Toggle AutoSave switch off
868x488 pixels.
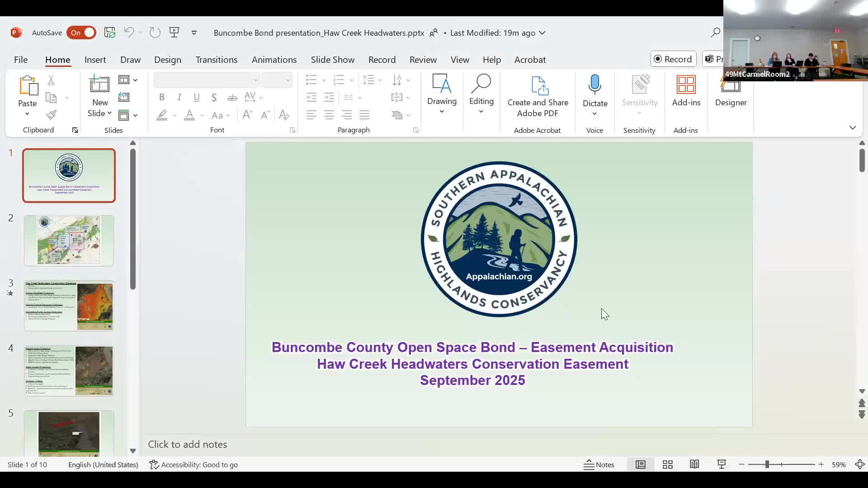(81, 33)
